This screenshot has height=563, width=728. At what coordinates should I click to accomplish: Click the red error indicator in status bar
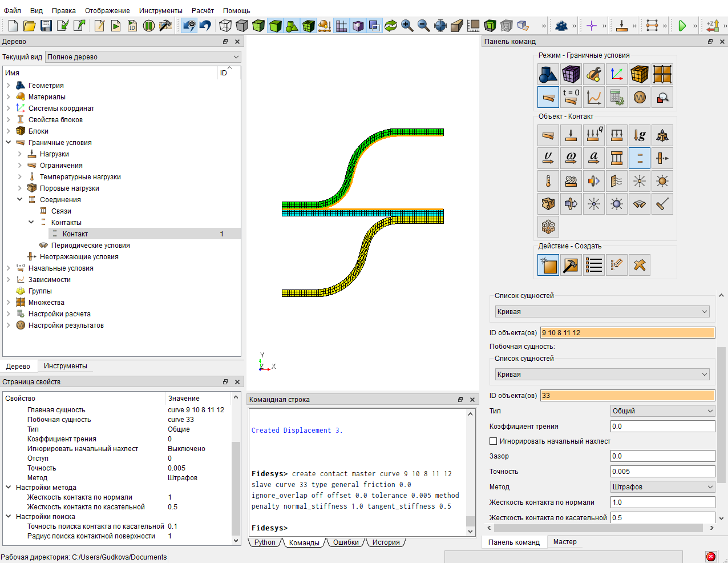(x=711, y=557)
